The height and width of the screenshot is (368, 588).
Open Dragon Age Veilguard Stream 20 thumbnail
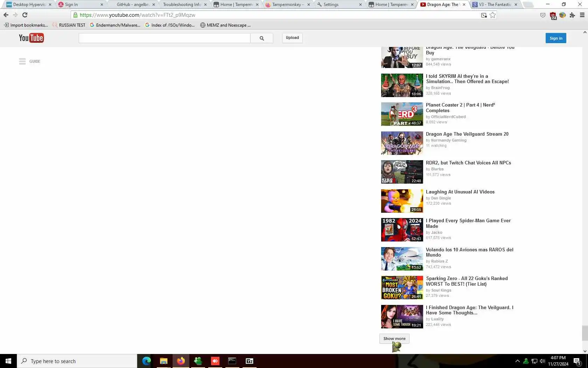click(402, 143)
